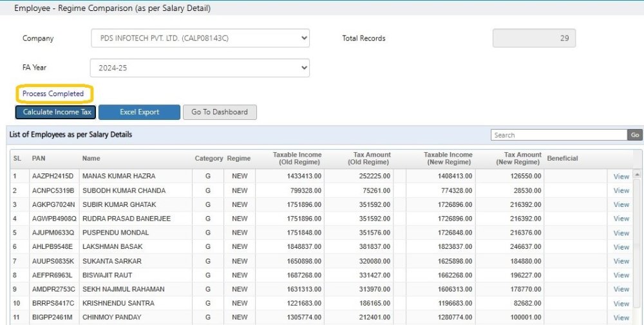Viewport: 644px width, 325px height.
Task: Select the Regime column header
Action: pos(239,159)
